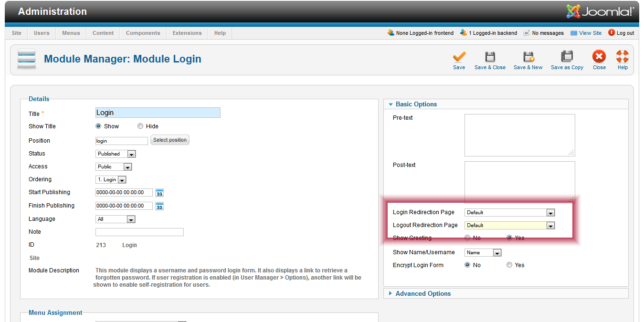Open the Finish Publishing calendar picker
Viewport: 644px width, 322px height.
(159, 206)
